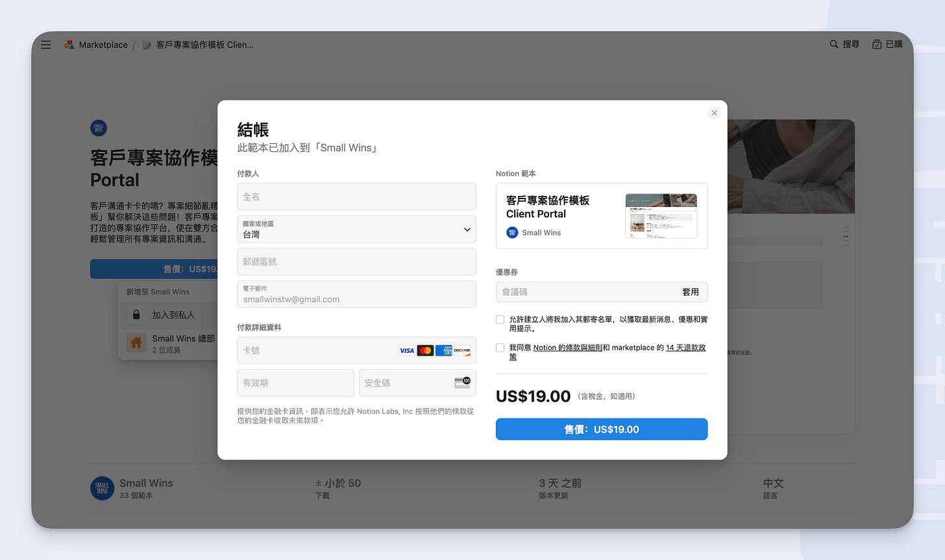945x560 pixels.
Task: Focus the 郵遞區號 postal code field
Action: point(356,262)
